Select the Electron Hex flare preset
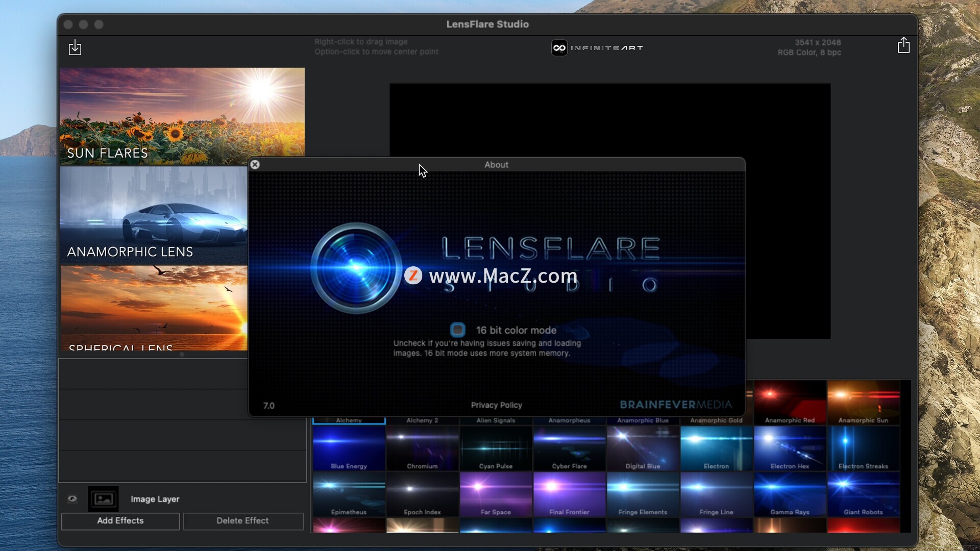 [x=790, y=448]
